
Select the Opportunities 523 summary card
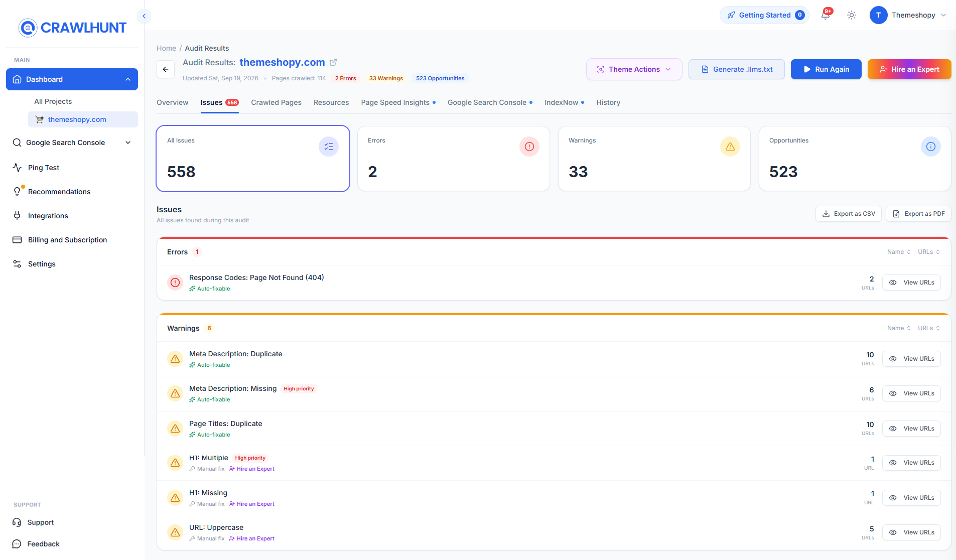point(855,159)
